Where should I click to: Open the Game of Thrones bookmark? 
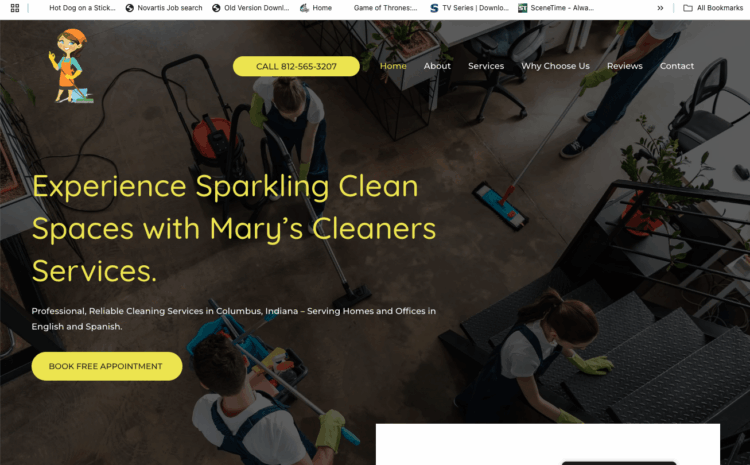coord(385,8)
